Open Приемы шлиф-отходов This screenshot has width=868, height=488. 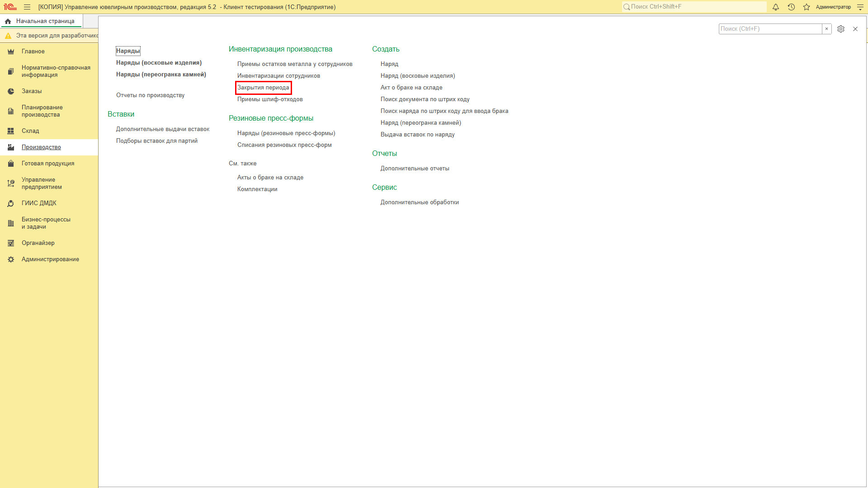270,99
